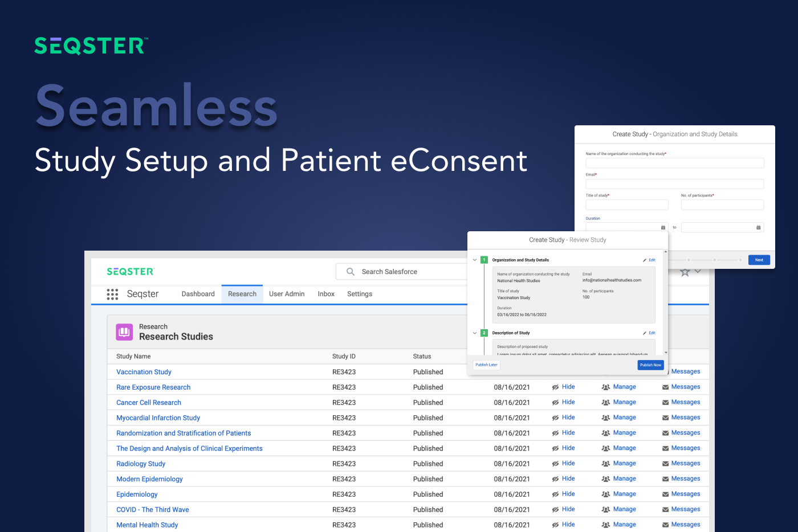This screenshot has width=798, height=532.
Task: Collapse the Description of Study section
Action: pos(475,333)
